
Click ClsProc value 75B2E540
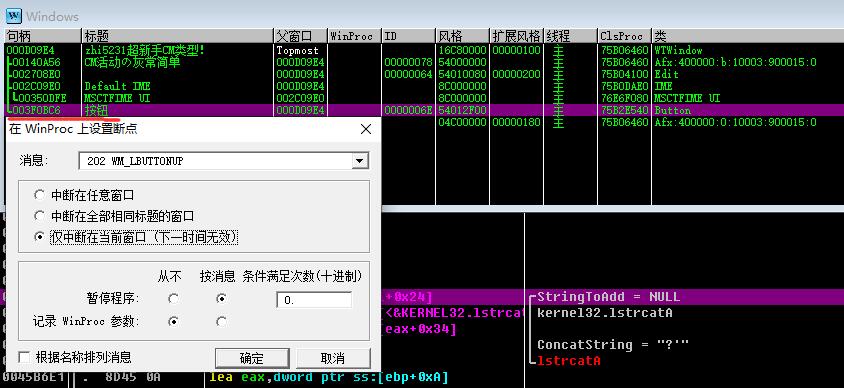624,110
